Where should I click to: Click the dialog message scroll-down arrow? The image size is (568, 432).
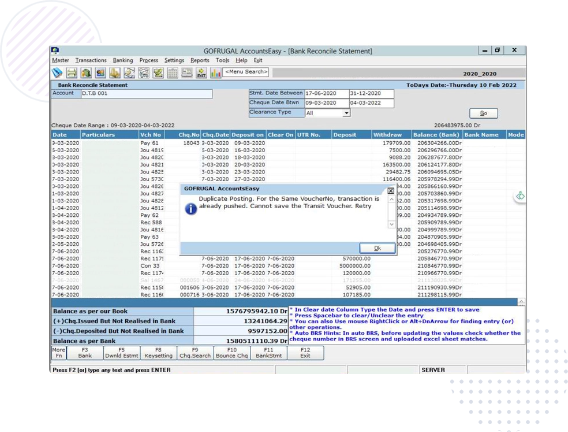pos(391,225)
